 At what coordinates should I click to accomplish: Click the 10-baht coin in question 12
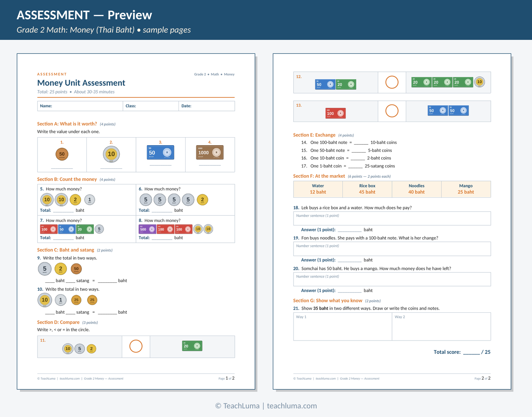[479, 82]
